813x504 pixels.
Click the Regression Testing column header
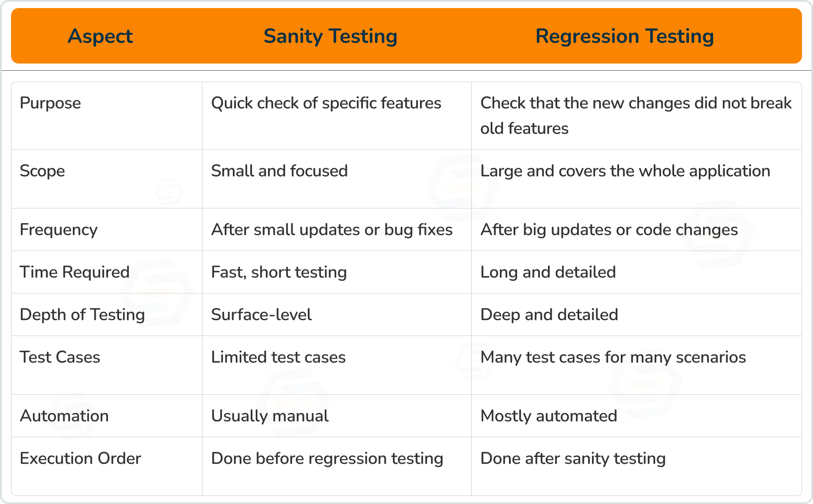[x=625, y=36]
